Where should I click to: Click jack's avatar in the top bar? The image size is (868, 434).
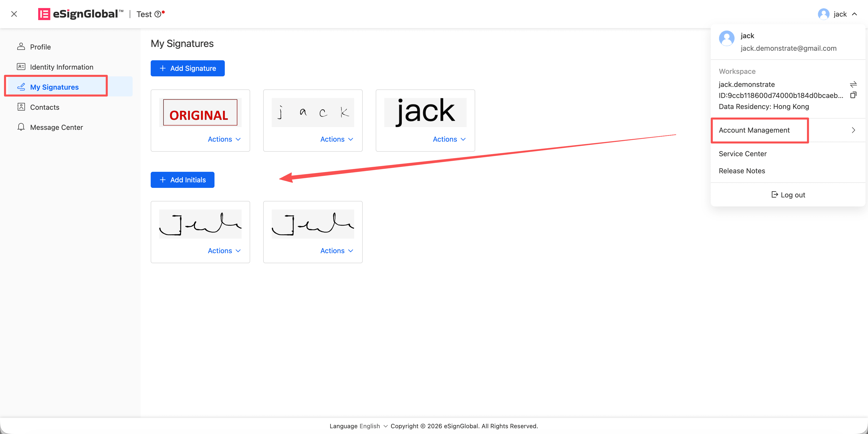824,14
